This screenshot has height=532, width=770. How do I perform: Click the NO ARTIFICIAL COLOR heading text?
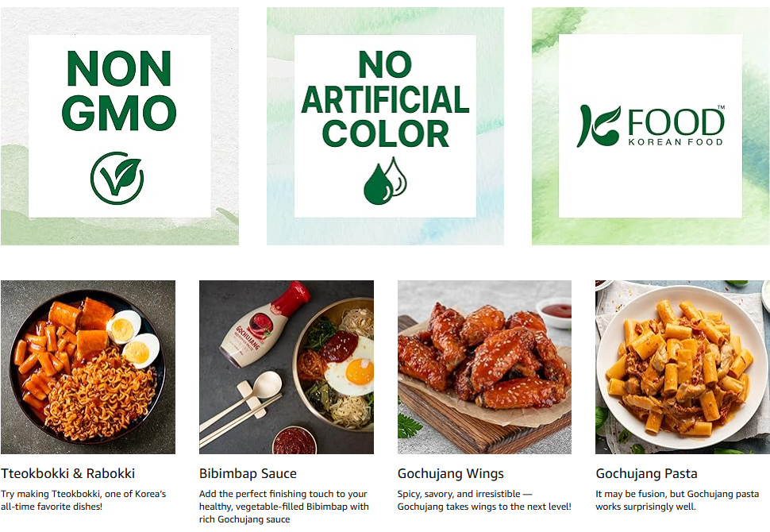385,98
